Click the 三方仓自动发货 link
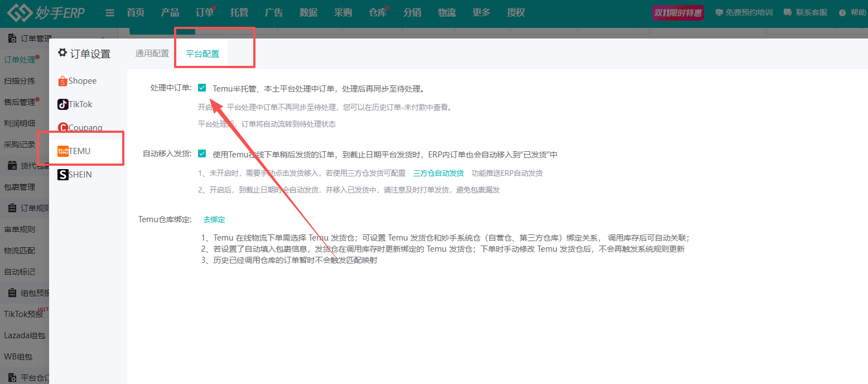Screen dimensions: 868x384 [x=438, y=173]
